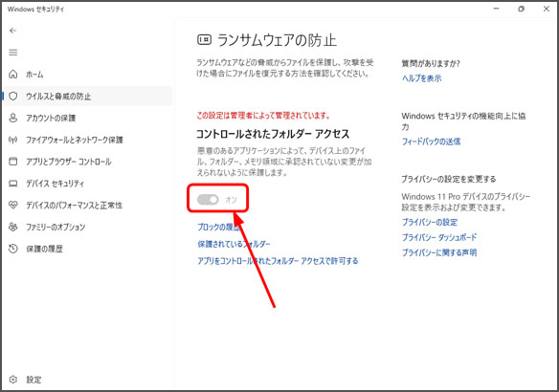Open the ヘルプを表示 link

pos(422,78)
